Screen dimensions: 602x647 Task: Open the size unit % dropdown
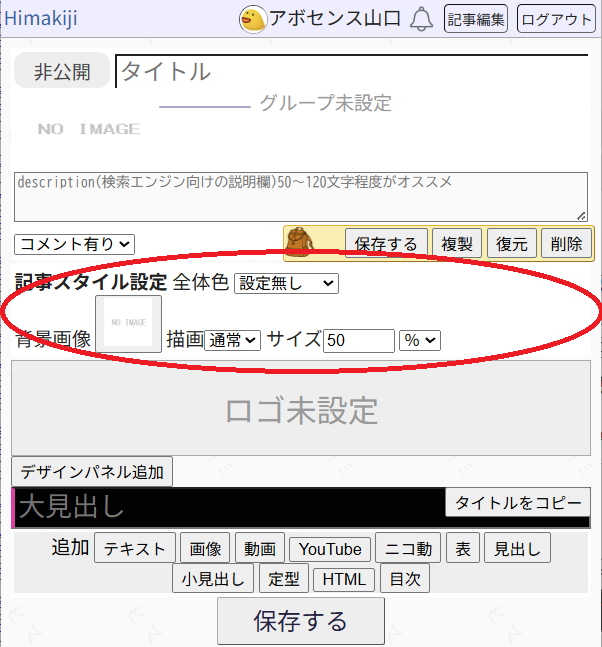tap(420, 341)
